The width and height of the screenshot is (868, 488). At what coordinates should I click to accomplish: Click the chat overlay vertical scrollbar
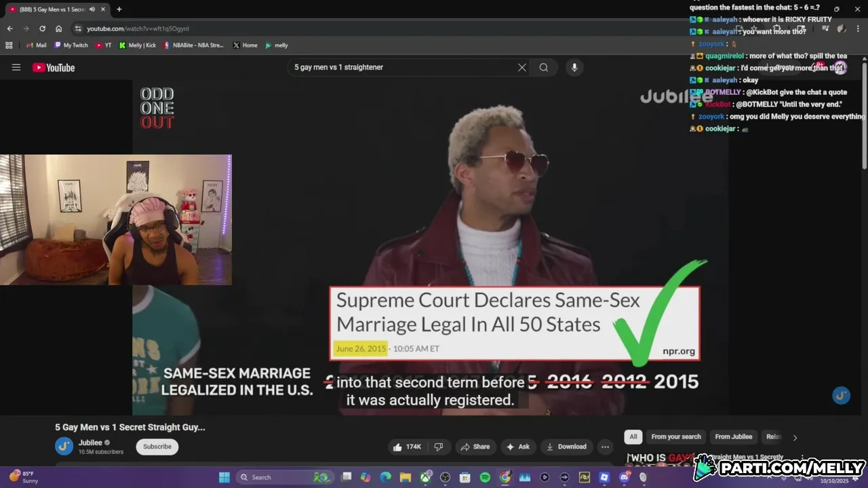pyautogui.click(x=864, y=115)
